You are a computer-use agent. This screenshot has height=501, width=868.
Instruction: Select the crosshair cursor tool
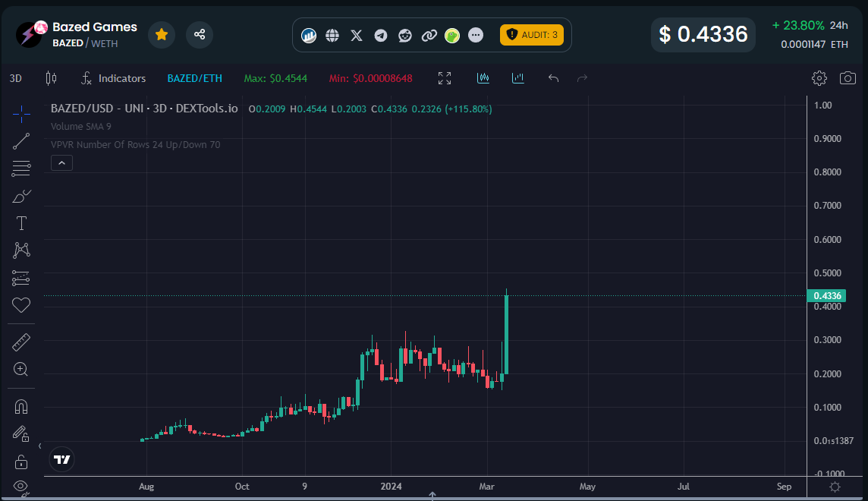coord(21,114)
